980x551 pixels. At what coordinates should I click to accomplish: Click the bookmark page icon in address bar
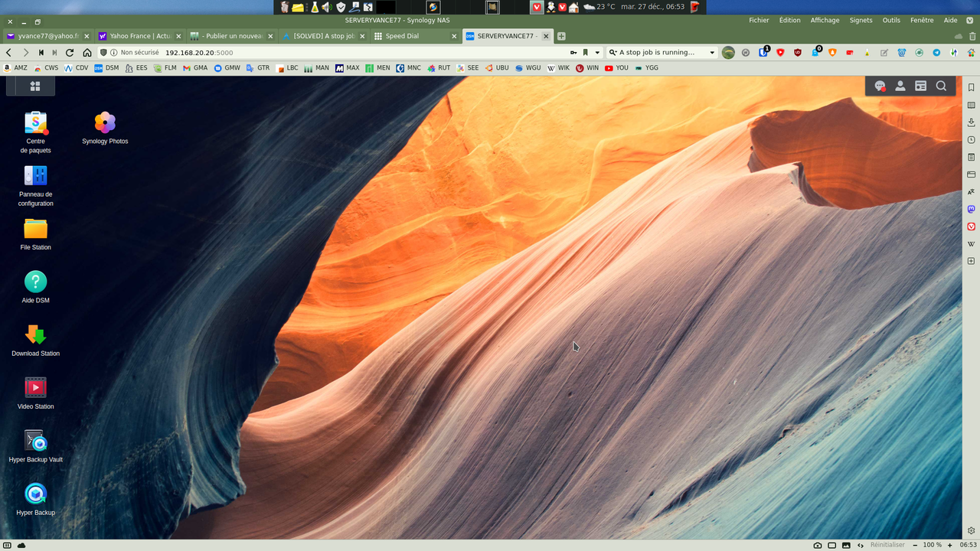(586, 53)
